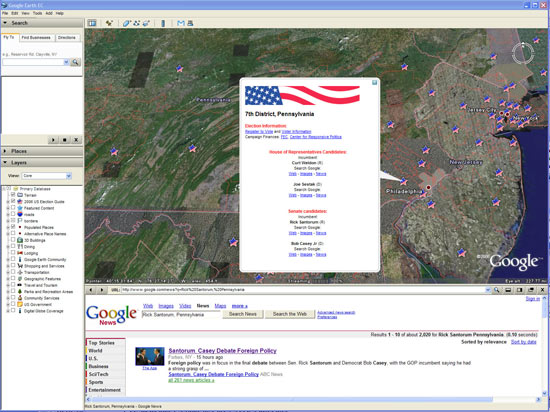Image resolution: width=550 pixels, height=412 pixels.
Task: Click the 2006 US Election Guide layer icon
Action: pos(20,202)
